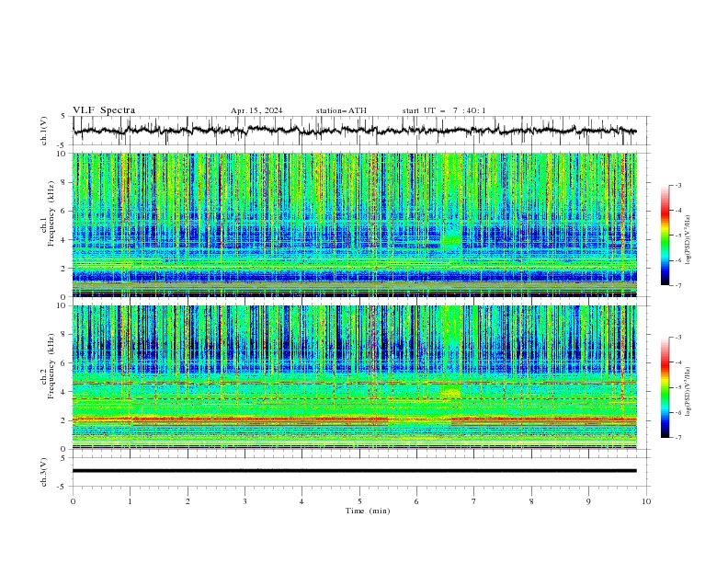This screenshot has width=728, height=563.
Task: Click the ch.1 voltage waveform trace
Action: tap(354, 130)
